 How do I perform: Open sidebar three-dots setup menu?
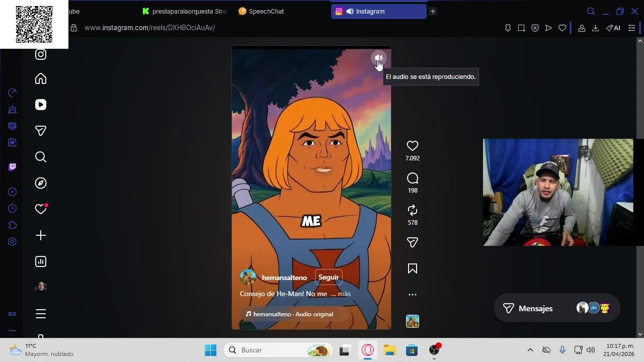pyautogui.click(x=12, y=330)
